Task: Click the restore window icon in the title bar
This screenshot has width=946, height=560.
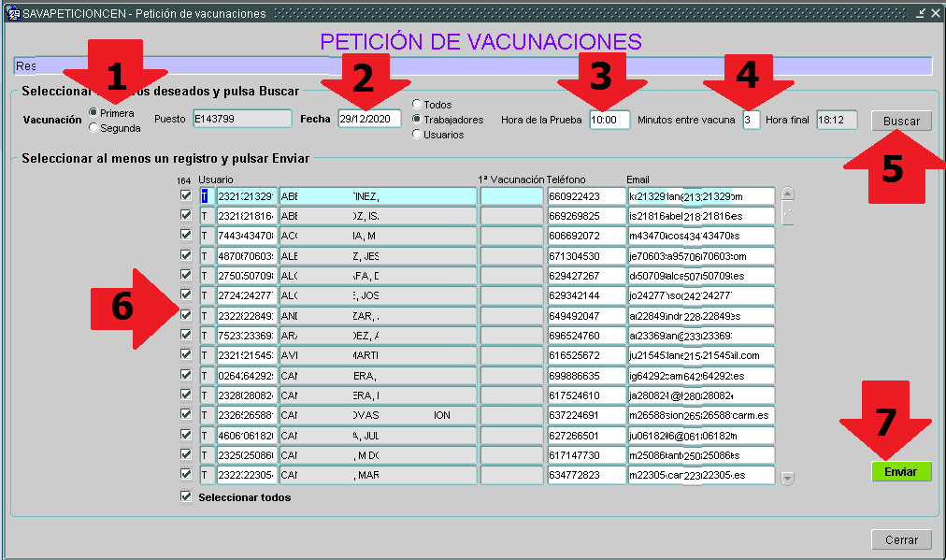Action: tap(921, 13)
